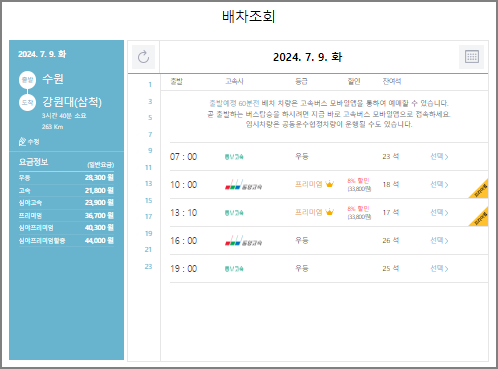The height and width of the screenshot is (369, 498).
Task: Click the 프리미엄 36,700 원 fare row
Action: coord(66,215)
